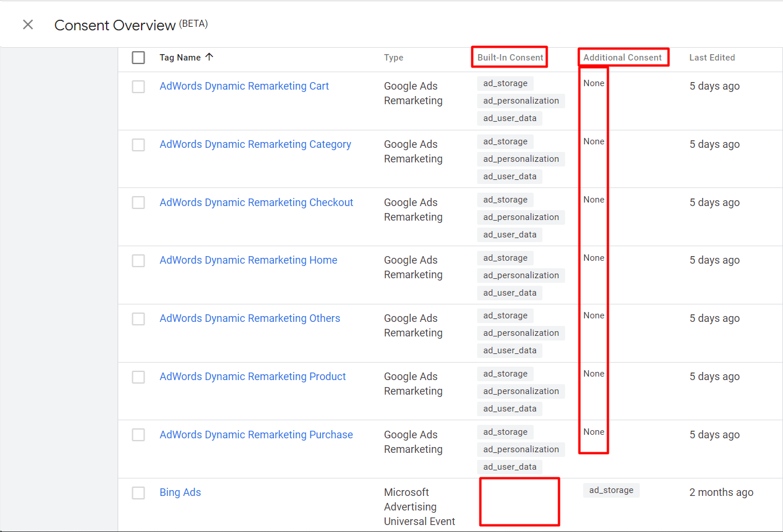
Task: Sort by the Last Edited column header
Action: click(x=712, y=58)
